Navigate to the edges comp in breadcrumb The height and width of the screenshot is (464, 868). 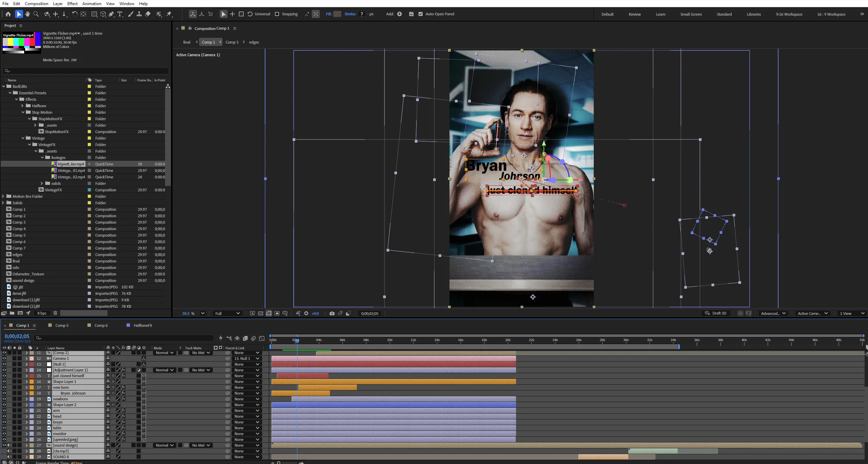pos(254,42)
